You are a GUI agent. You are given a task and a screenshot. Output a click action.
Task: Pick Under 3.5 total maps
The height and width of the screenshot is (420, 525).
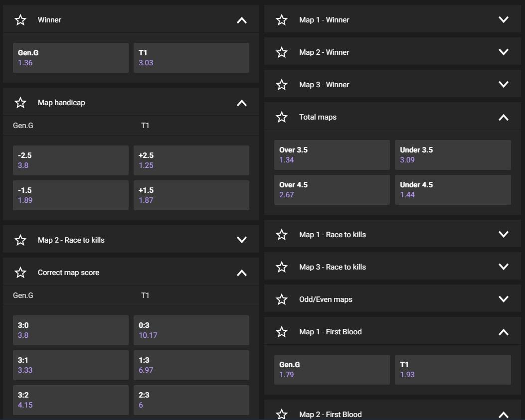pos(453,155)
